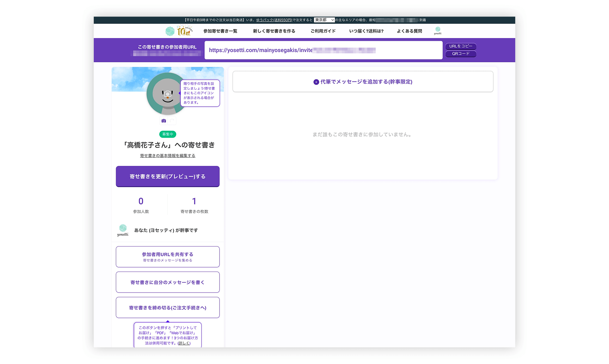This screenshot has width=609, height=364.
Task: Click the yosetti logo in the header
Action: pyautogui.click(x=179, y=31)
